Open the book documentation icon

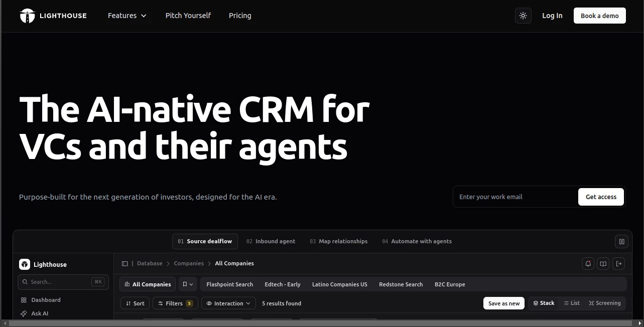pos(603,263)
